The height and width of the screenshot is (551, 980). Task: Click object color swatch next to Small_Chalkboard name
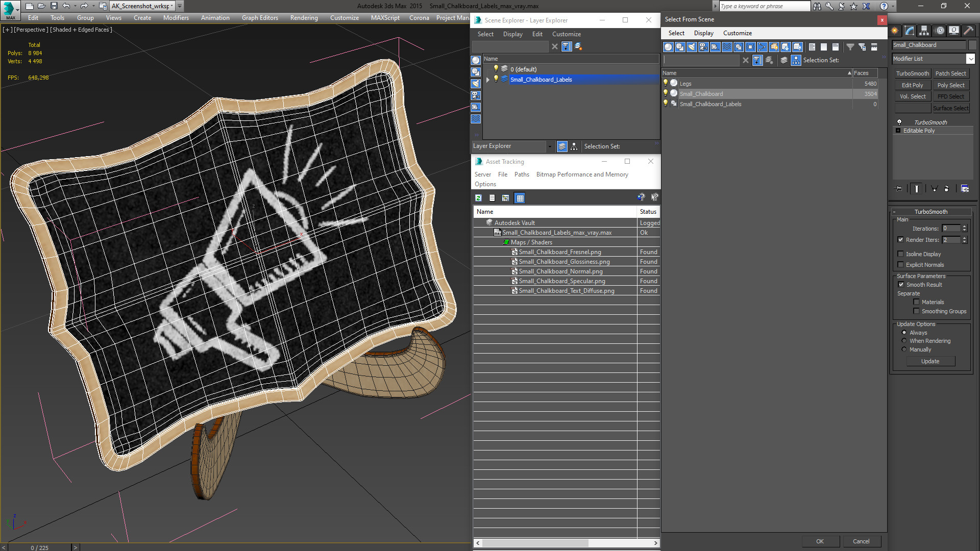tap(972, 45)
